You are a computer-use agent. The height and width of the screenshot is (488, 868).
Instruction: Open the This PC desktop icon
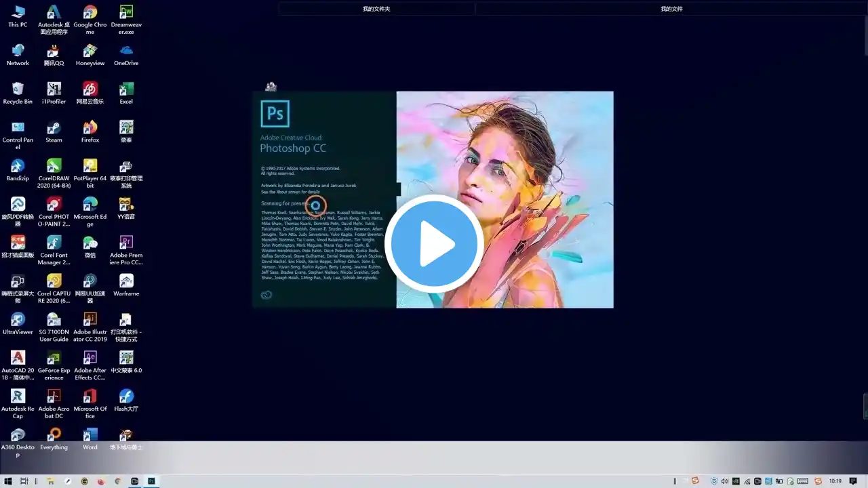coord(18,16)
